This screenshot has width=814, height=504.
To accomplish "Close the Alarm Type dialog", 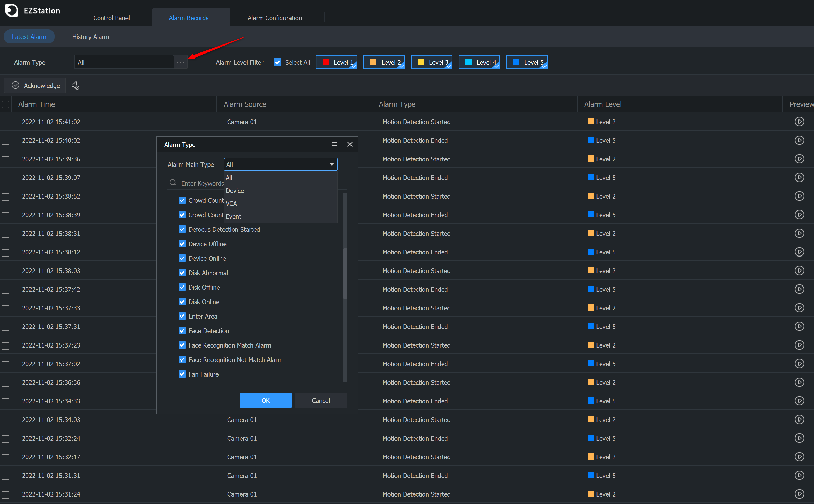I will click(x=350, y=144).
